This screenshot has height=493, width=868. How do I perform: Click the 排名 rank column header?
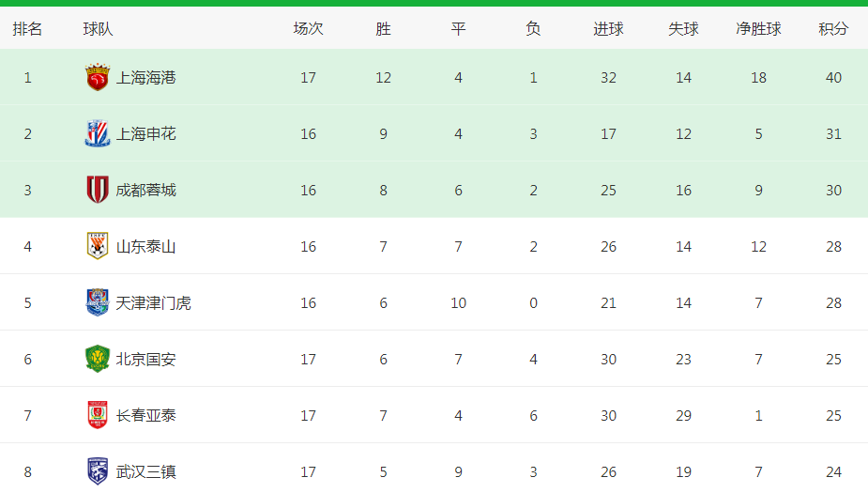[27, 29]
